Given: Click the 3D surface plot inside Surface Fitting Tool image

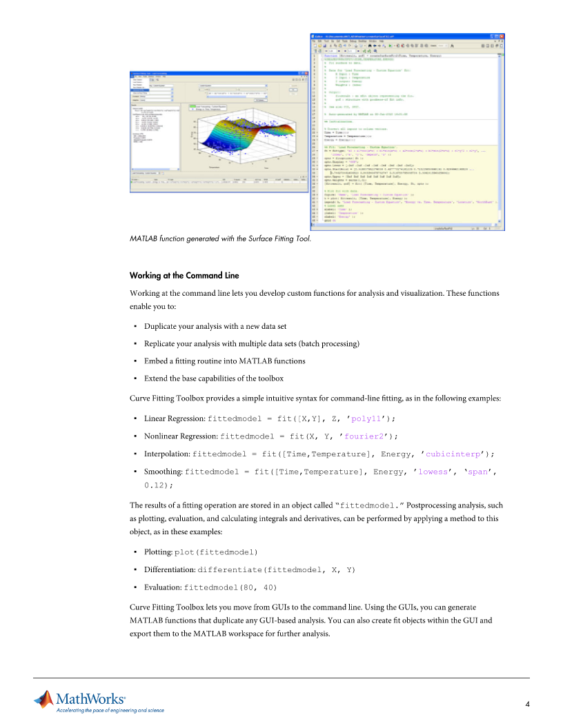Looking at the screenshot, I should (244, 136).
